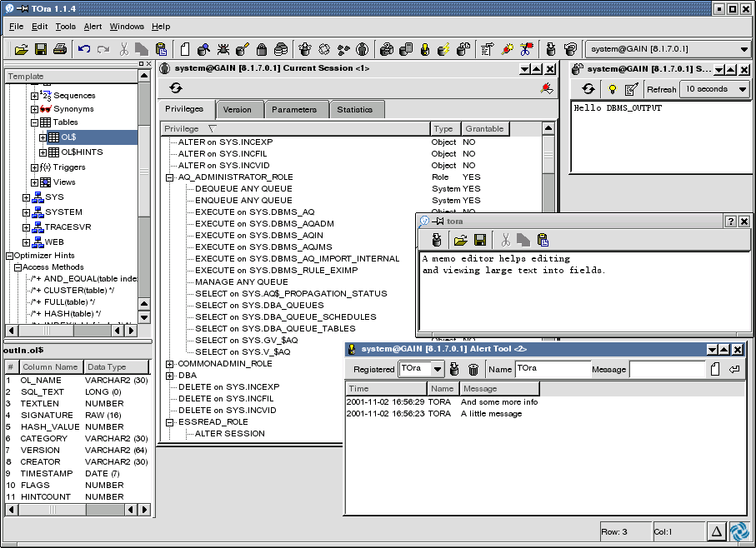
Task: Collapse the Tables tree node
Action: pos(34,122)
